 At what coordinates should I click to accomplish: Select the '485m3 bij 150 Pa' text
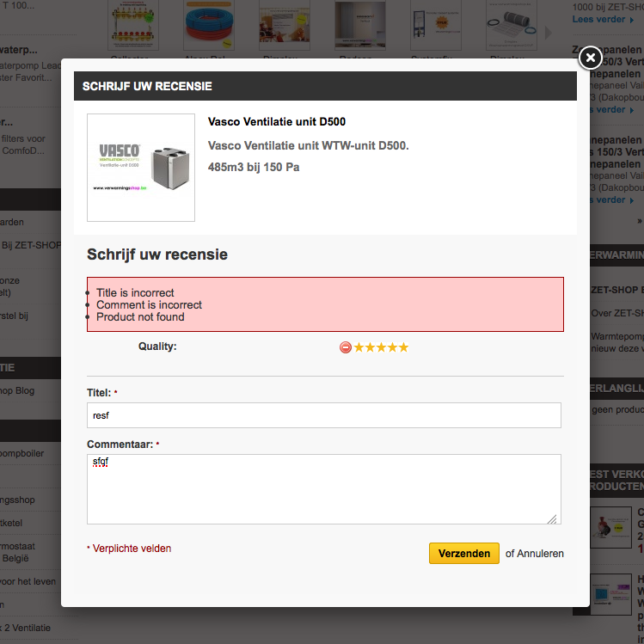click(254, 167)
